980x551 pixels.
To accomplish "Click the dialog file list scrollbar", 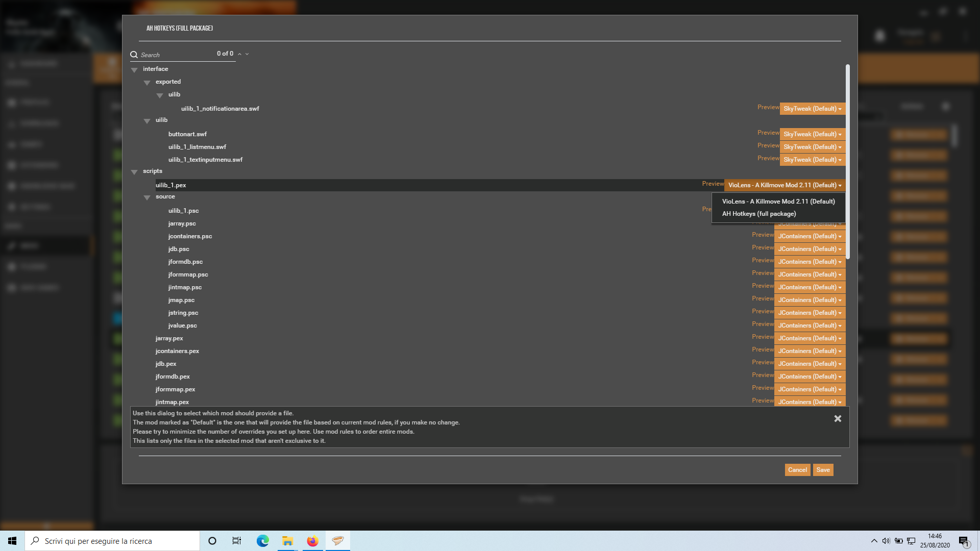I will tap(848, 161).
